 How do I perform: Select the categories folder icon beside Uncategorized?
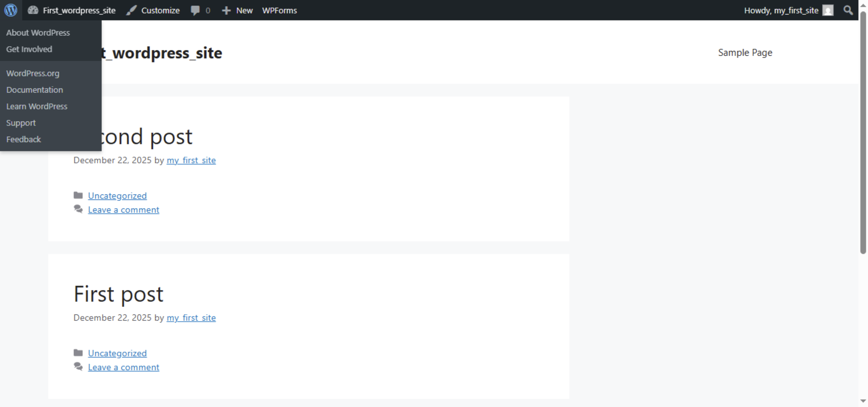(x=78, y=195)
